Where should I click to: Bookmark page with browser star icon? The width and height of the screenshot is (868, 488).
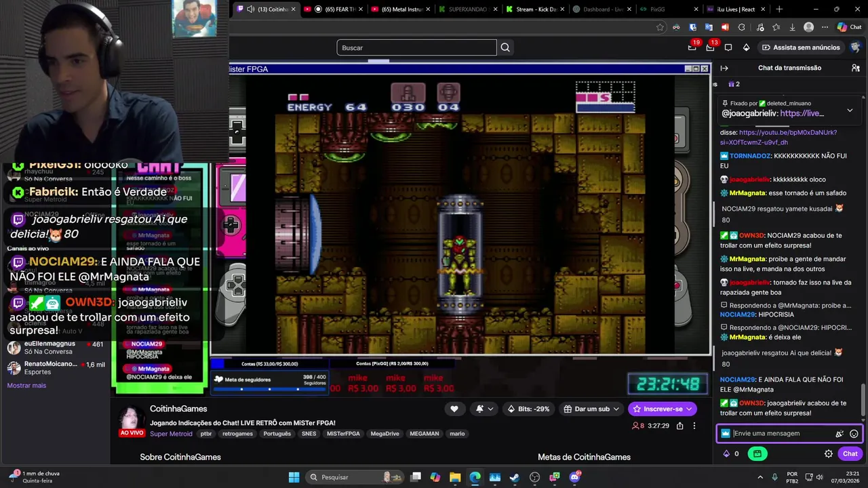tap(660, 27)
